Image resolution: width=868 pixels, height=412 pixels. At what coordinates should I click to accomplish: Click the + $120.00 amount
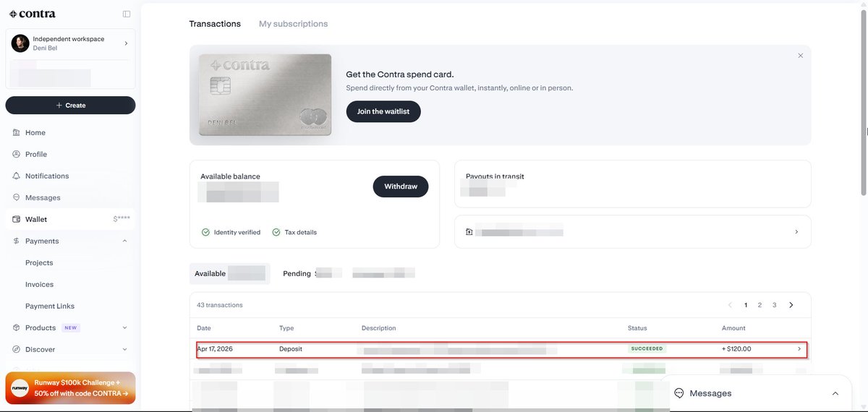[736, 348]
